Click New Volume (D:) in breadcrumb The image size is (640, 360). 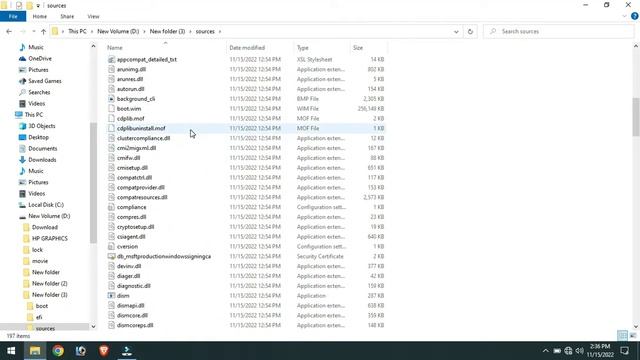click(x=118, y=31)
